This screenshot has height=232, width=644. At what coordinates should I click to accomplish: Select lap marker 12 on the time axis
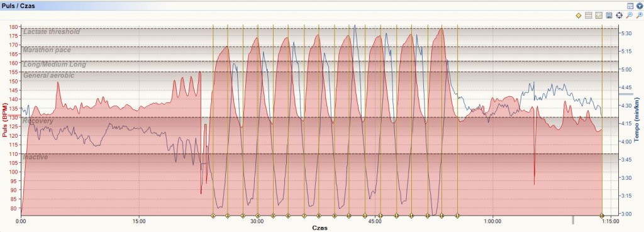380,216
